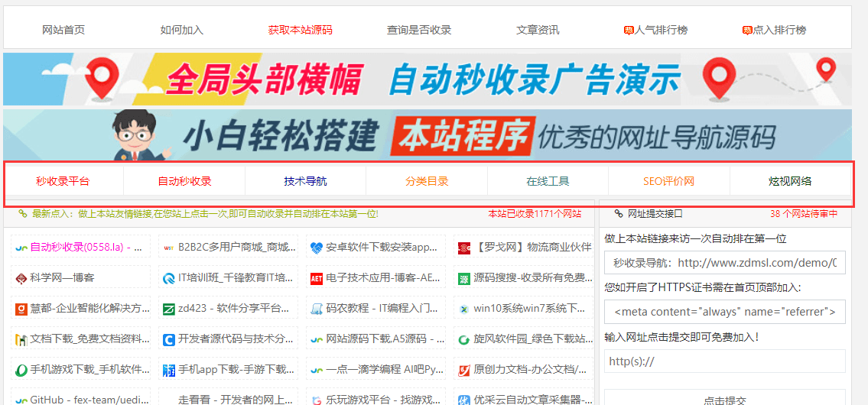The image size is (868, 405).
Task: Select the SEO评价网 tab
Action: pos(668,182)
